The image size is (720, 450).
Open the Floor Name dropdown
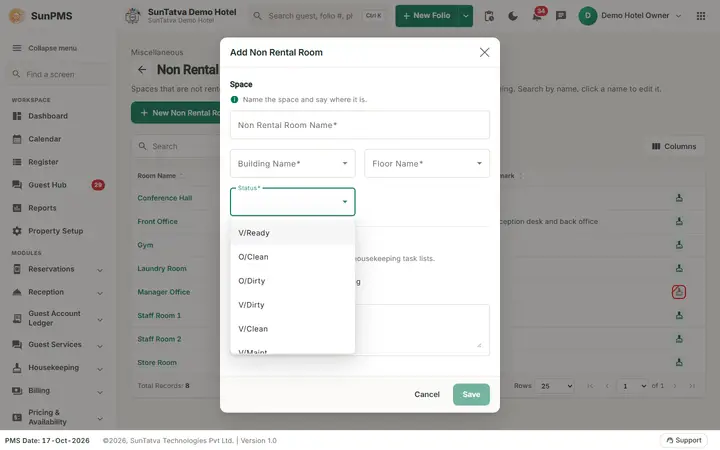[x=427, y=163]
